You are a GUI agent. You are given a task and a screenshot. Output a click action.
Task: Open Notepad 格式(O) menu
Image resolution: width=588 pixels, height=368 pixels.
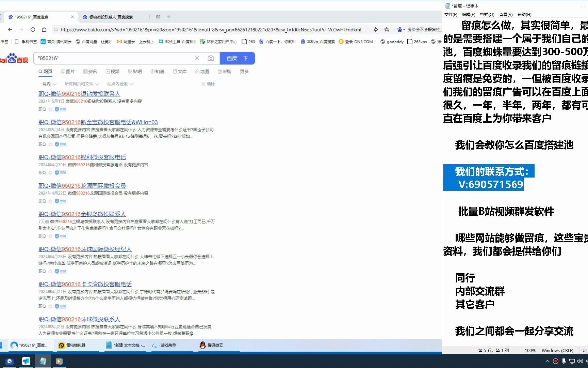[x=487, y=15]
